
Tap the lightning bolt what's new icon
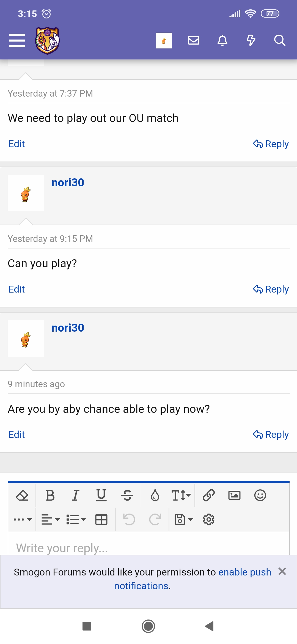click(x=251, y=40)
